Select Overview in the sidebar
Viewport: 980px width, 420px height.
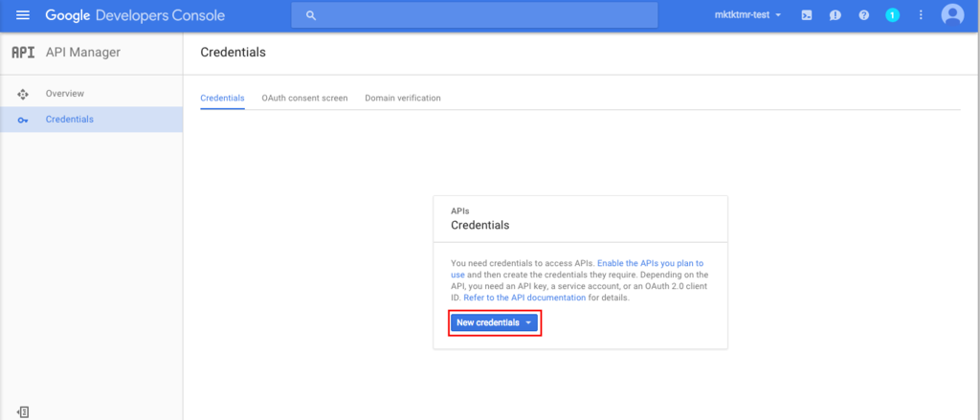(x=65, y=94)
